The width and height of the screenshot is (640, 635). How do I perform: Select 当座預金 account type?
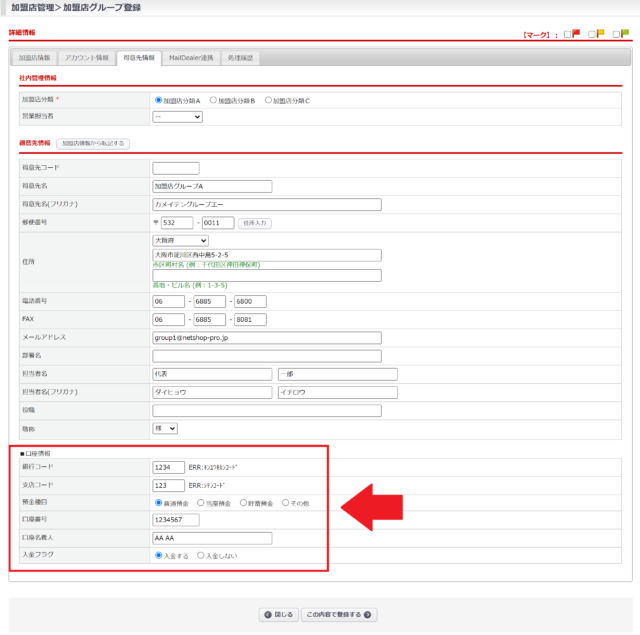[x=201, y=503]
